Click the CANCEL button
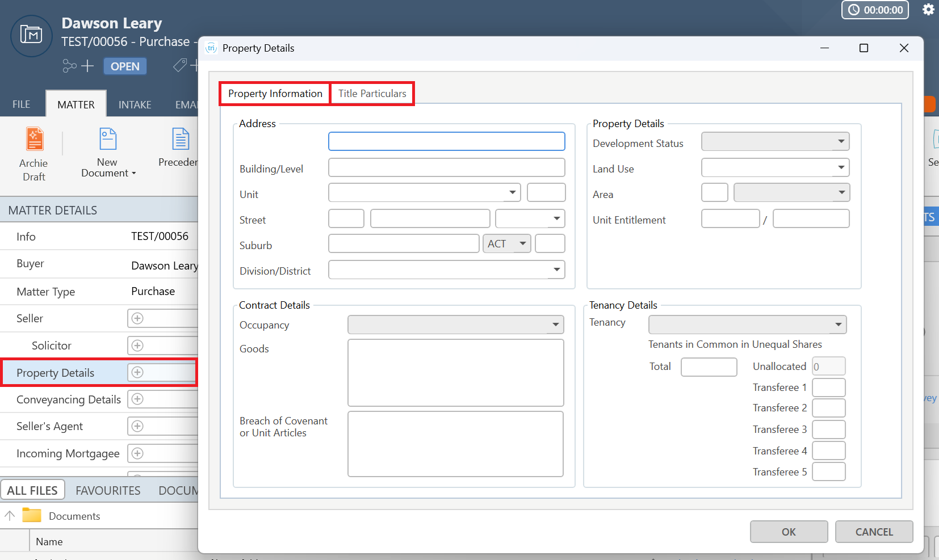The height and width of the screenshot is (560, 939). tap(874, 532)
